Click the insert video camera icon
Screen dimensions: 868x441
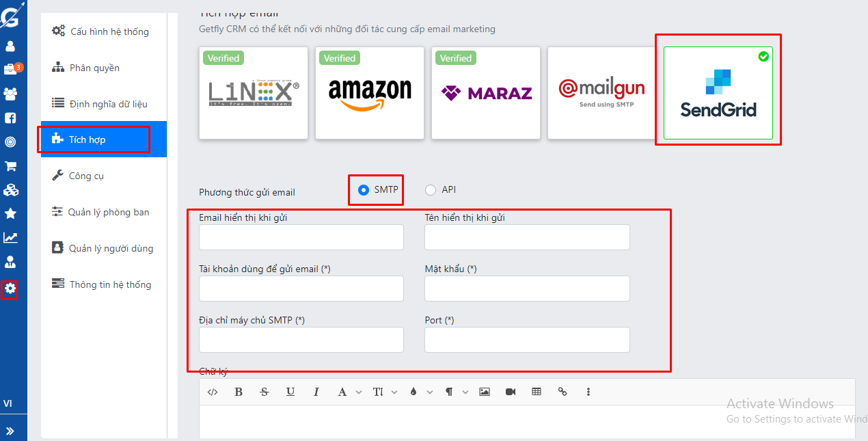511,392
